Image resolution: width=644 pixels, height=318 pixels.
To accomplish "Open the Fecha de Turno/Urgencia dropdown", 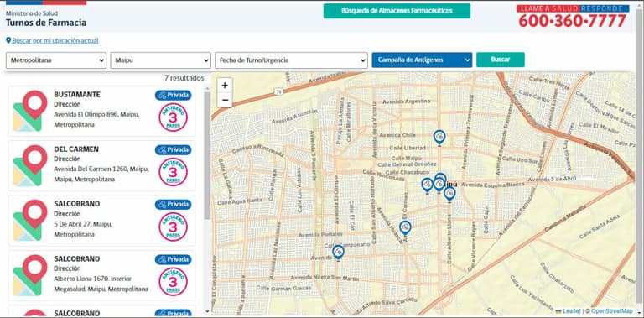I will [x=291, y=60].
